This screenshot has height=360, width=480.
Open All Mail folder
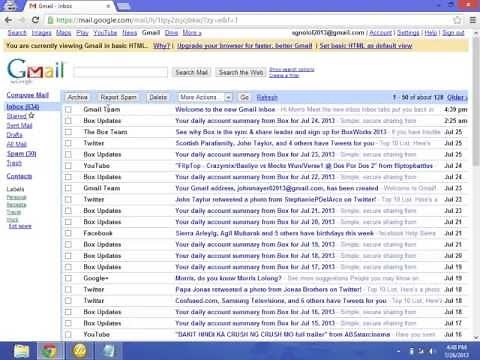click(x=17, y=144)
